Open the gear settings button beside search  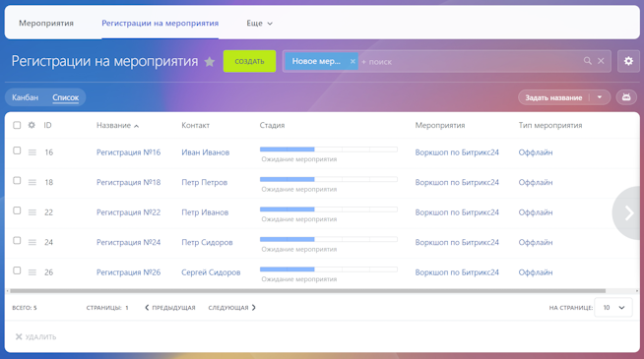click(x=628, y=61)
